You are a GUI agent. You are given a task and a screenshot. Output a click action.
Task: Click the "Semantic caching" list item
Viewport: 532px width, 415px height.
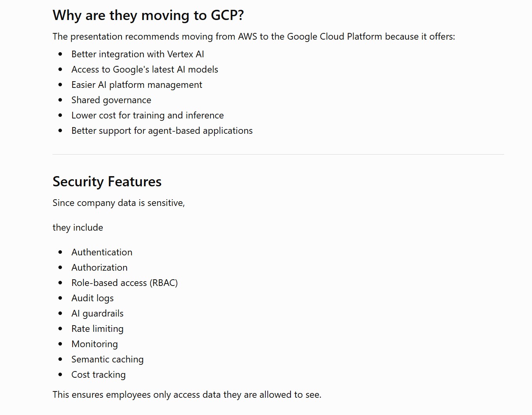[107, 359]
